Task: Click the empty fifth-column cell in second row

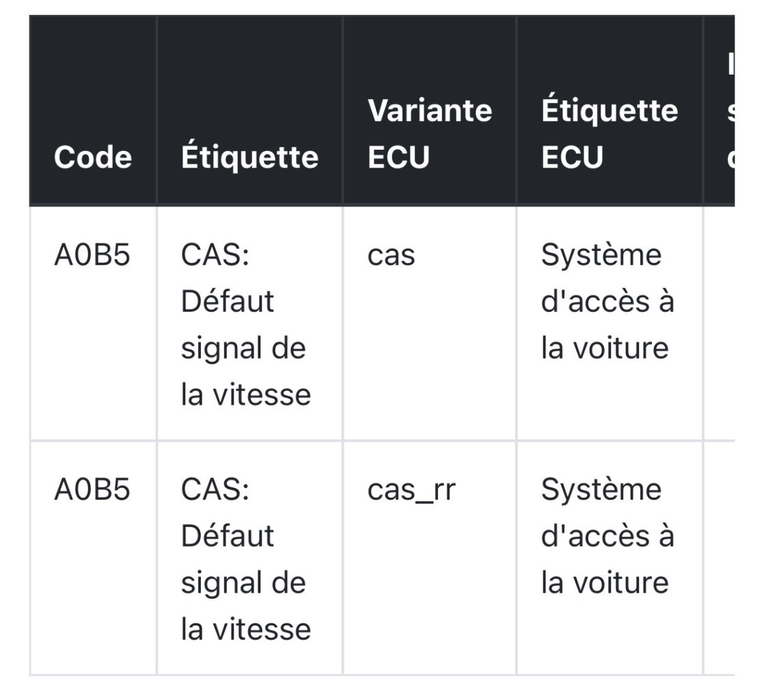Action: click(x=719, y=558)
